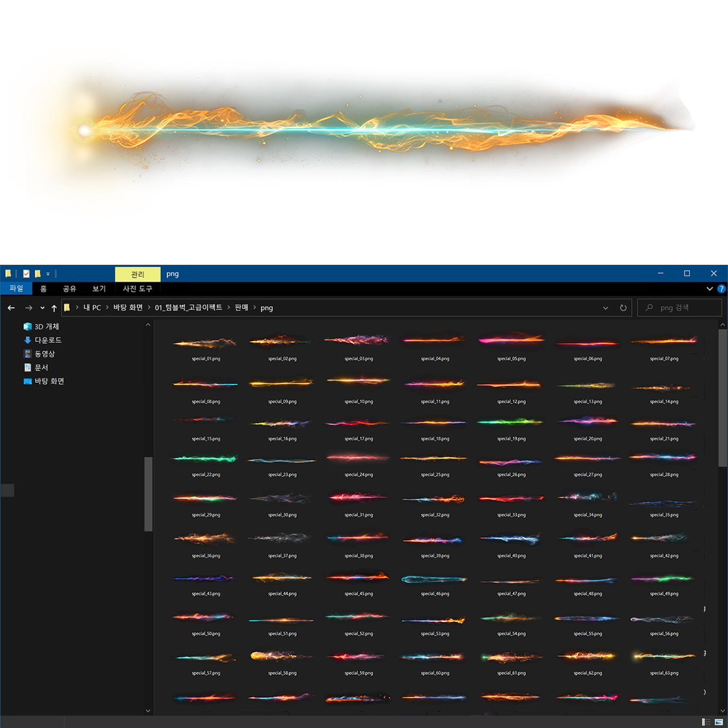Click the special_61.png file name
This screenshot has width=728, height=728.
coord(511,673)
